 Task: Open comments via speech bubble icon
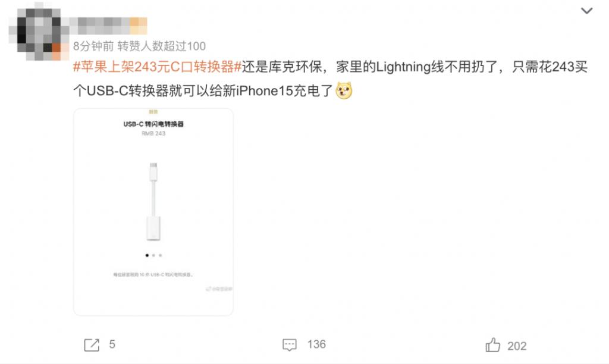point(290,344)
